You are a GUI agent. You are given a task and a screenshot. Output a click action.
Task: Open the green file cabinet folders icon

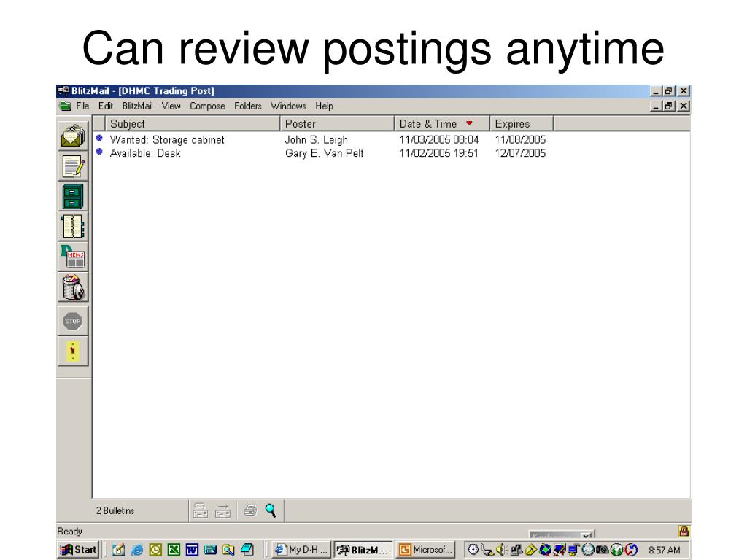pos(73,197)
